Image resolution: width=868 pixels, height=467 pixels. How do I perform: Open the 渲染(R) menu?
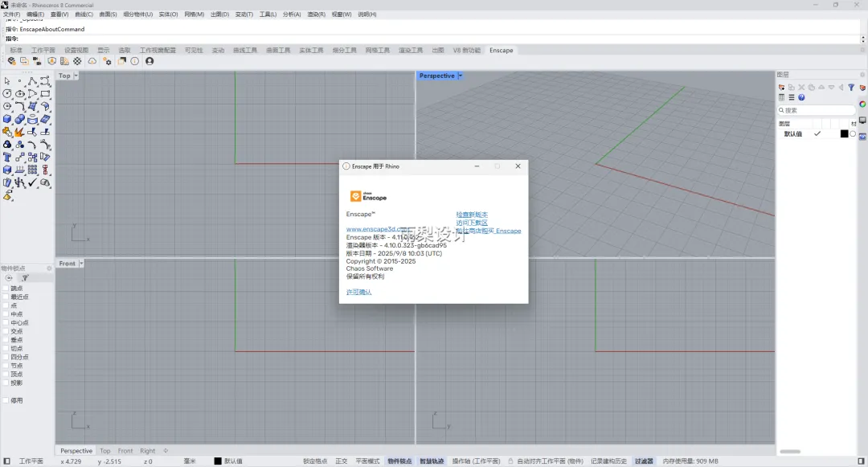[x=316, y=14]
